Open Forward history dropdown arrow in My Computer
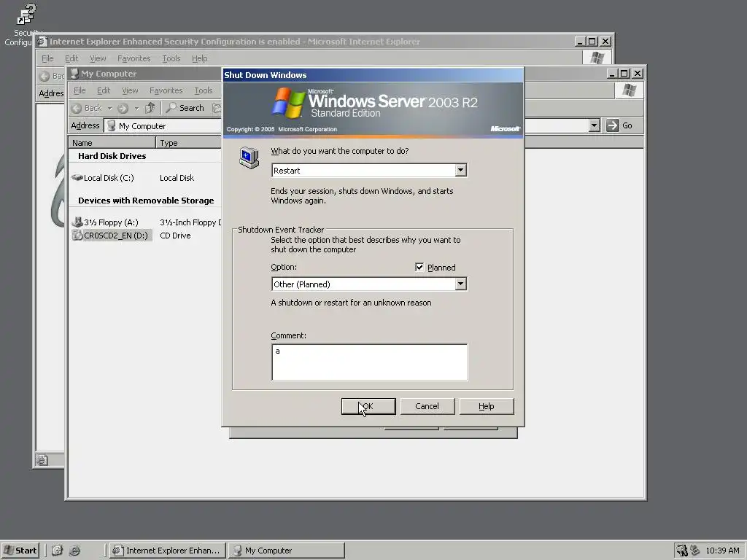 (136, 108)
